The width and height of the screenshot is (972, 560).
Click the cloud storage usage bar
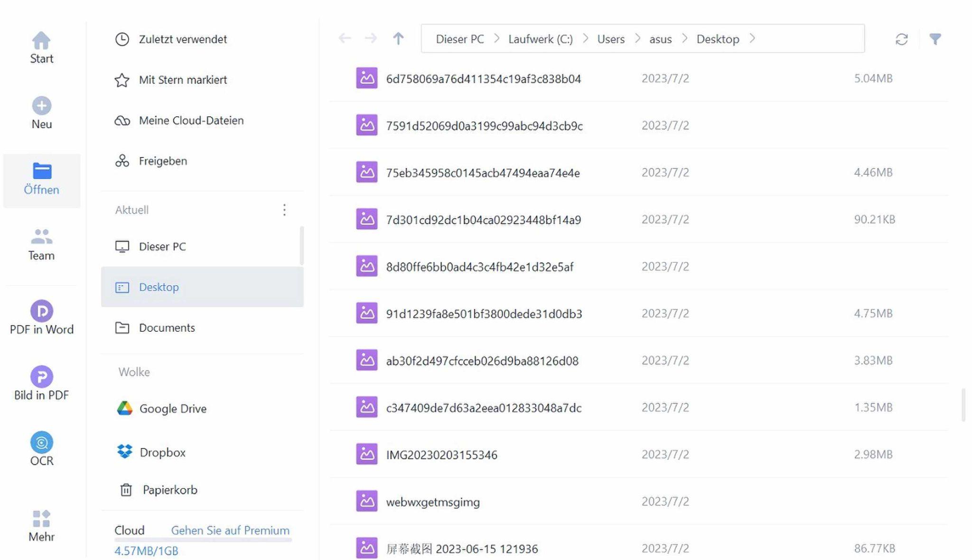point(203,540)
